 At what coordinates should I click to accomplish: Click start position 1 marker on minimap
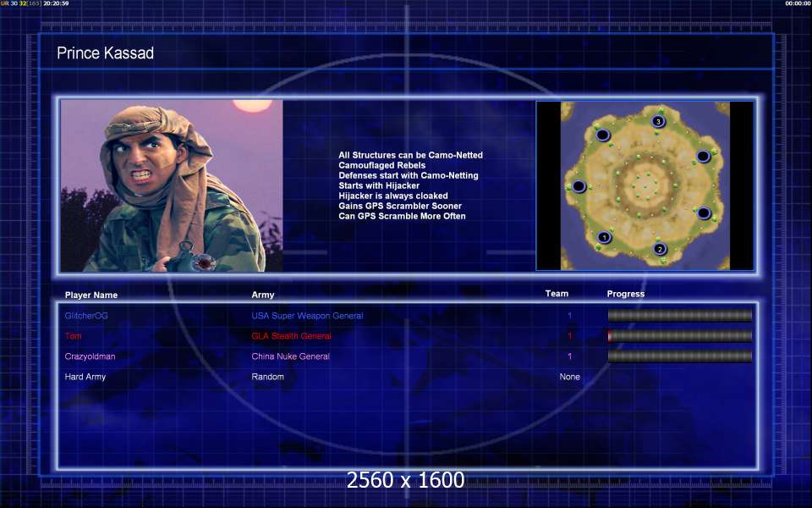point(604,237)
